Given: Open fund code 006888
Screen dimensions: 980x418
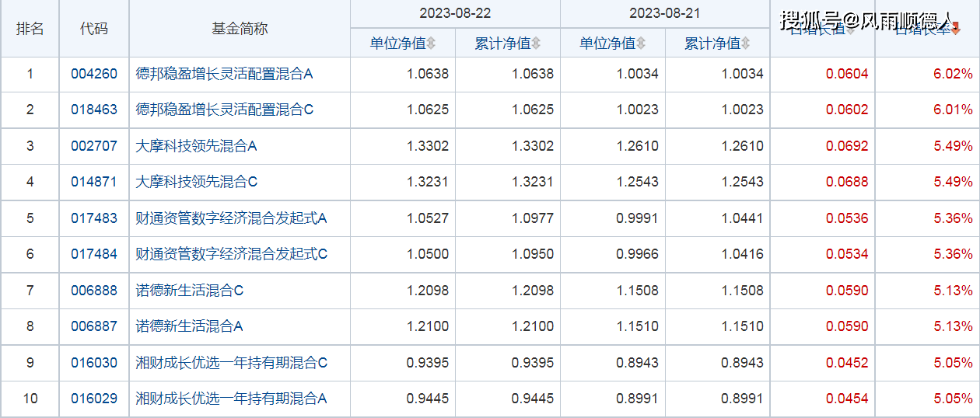Looking at the screenshot, I should tap(94, 291).
